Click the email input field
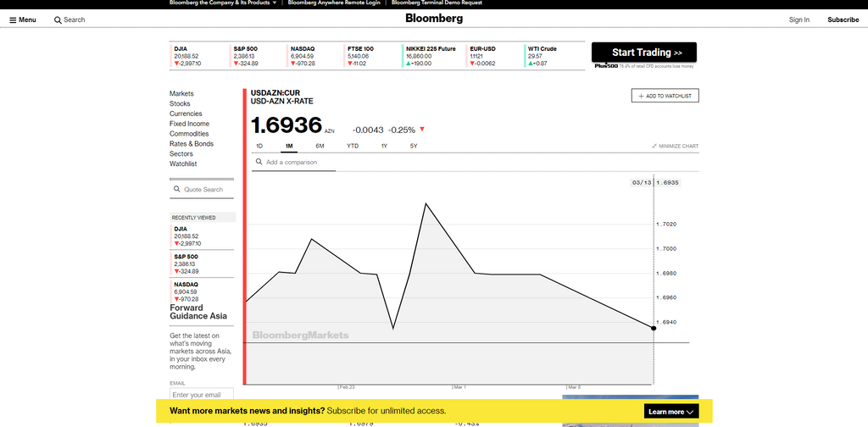Viewport: 868px width, 427px height. [202, 395]
